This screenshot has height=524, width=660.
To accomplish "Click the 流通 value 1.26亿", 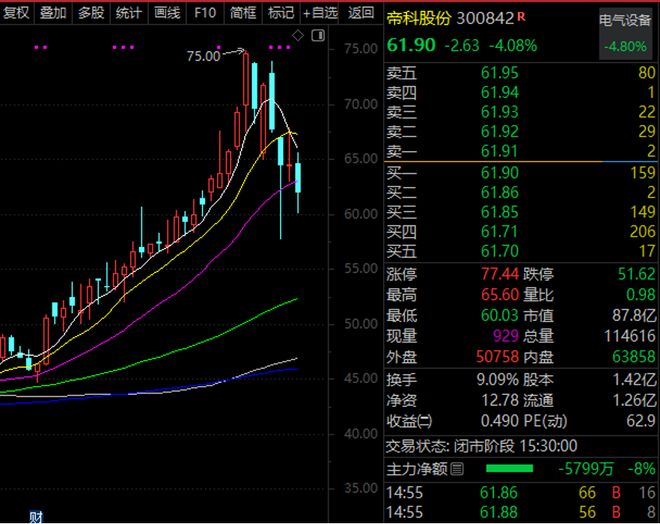I will pyautogui.click(x=634, y=400).
